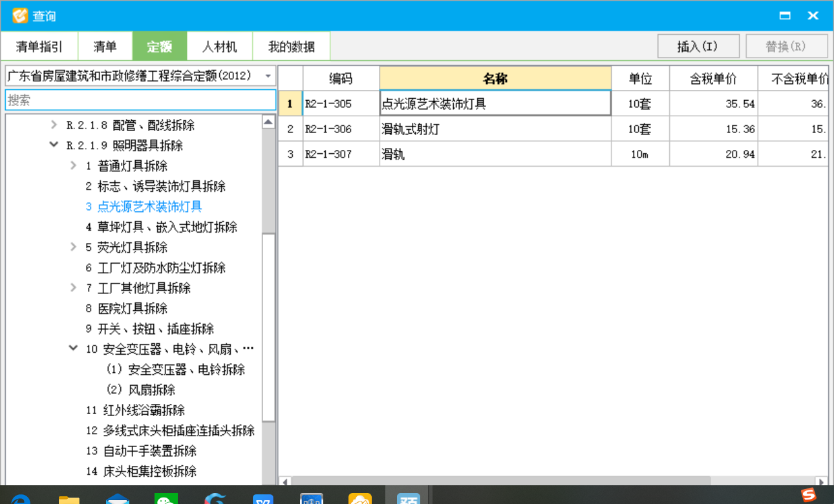Click the 插入(I) button
Screen dimensions: 834x504
click(698, 47)
